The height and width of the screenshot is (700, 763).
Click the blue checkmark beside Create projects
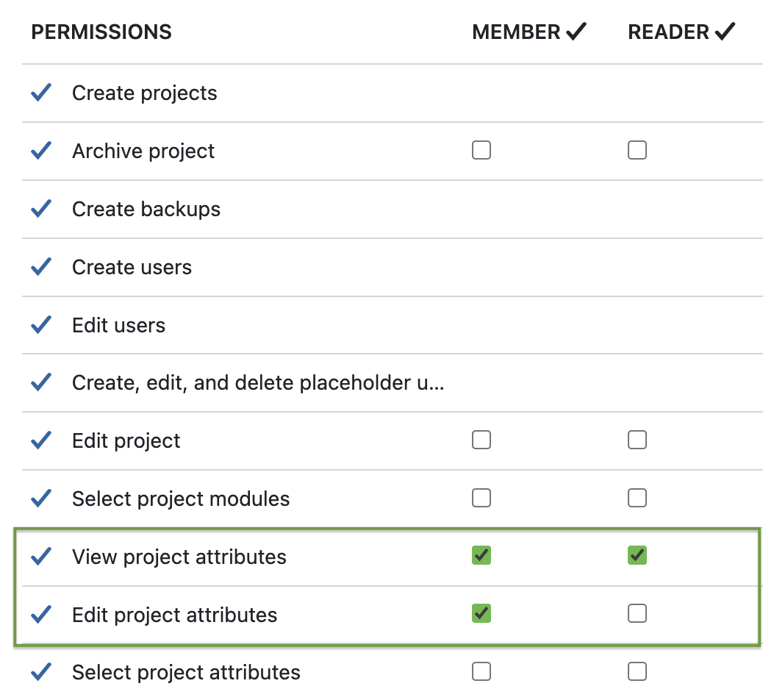pos(41,92)
